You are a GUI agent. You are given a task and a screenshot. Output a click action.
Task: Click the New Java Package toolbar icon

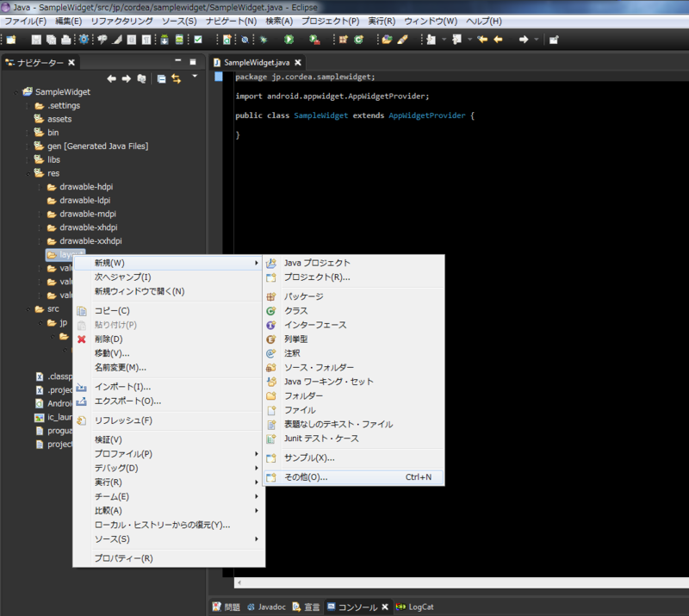[x=343, y=40]
